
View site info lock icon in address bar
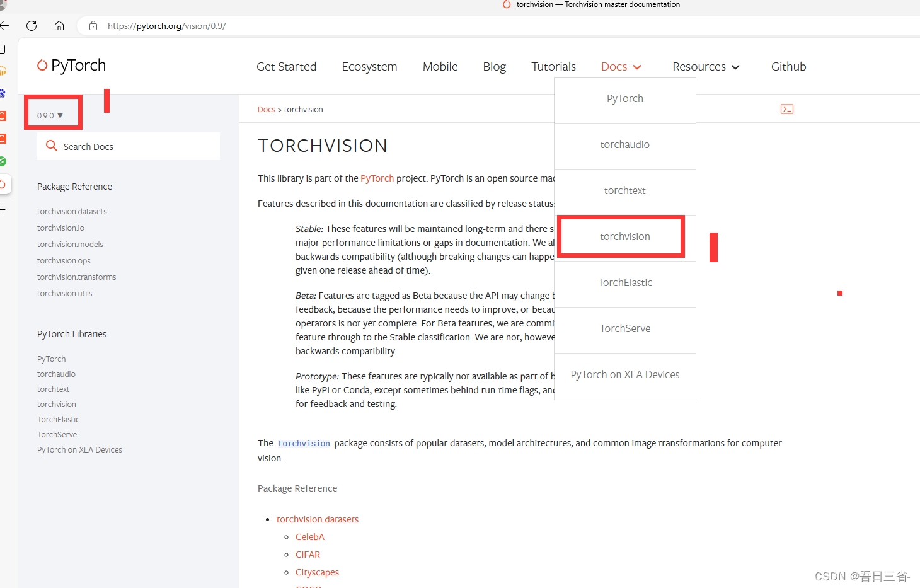93,26
